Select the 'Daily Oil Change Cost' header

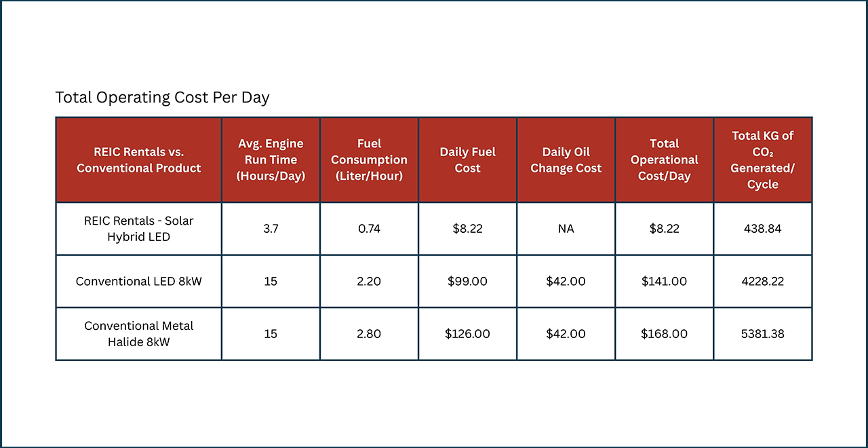[x=566, y=160]
